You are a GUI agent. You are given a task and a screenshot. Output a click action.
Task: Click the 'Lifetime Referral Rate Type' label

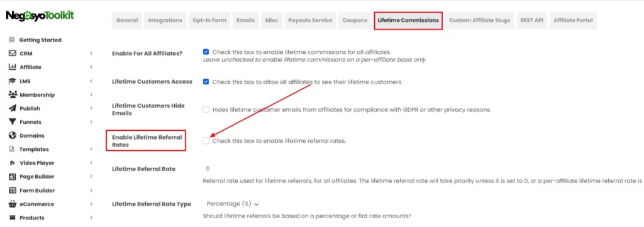(x=152, y=204)
